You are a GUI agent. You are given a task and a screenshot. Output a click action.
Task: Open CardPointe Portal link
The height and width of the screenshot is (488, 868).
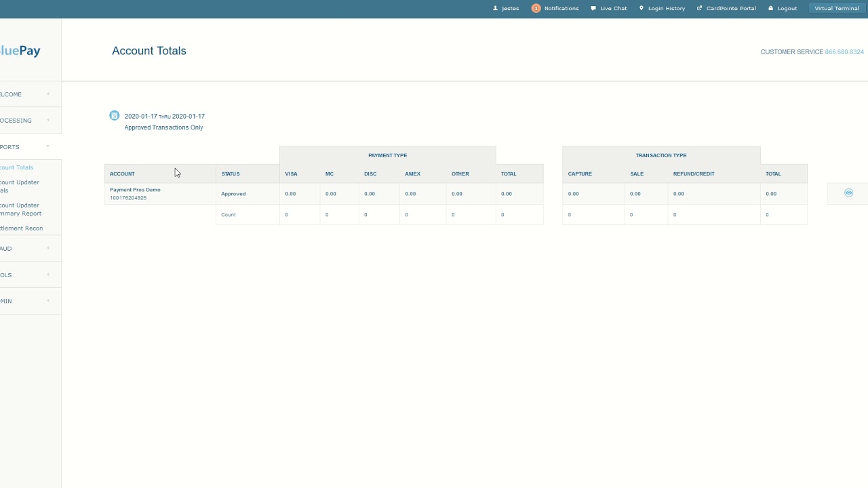(726, 8)
